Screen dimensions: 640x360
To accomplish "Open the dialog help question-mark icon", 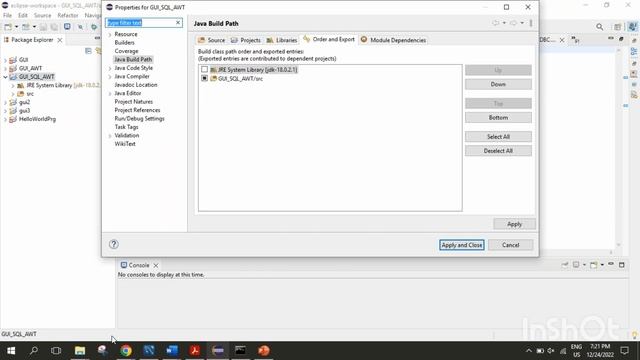I will click(114, 244).
